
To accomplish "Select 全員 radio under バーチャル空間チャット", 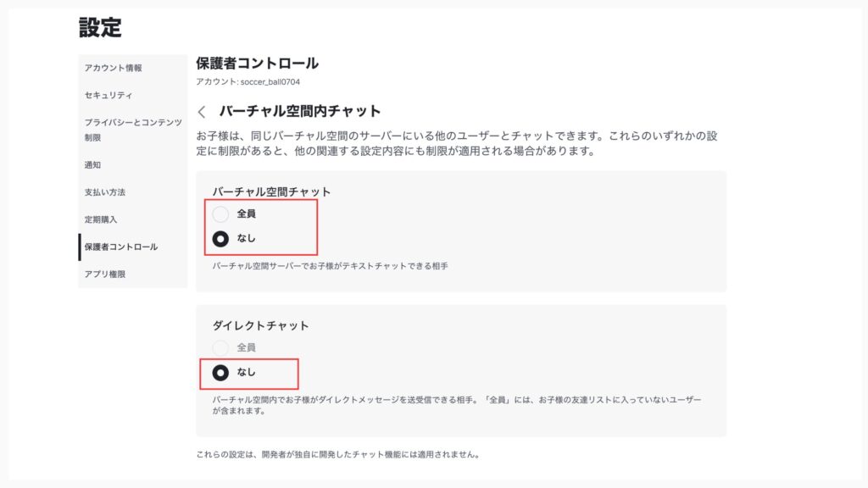I will point(220,214).
